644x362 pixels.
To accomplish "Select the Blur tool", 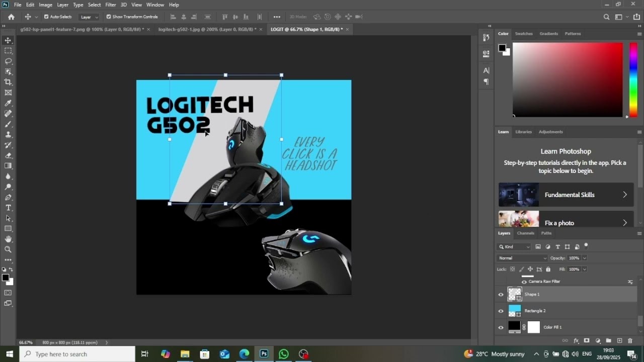I will [x=8, y=176].
